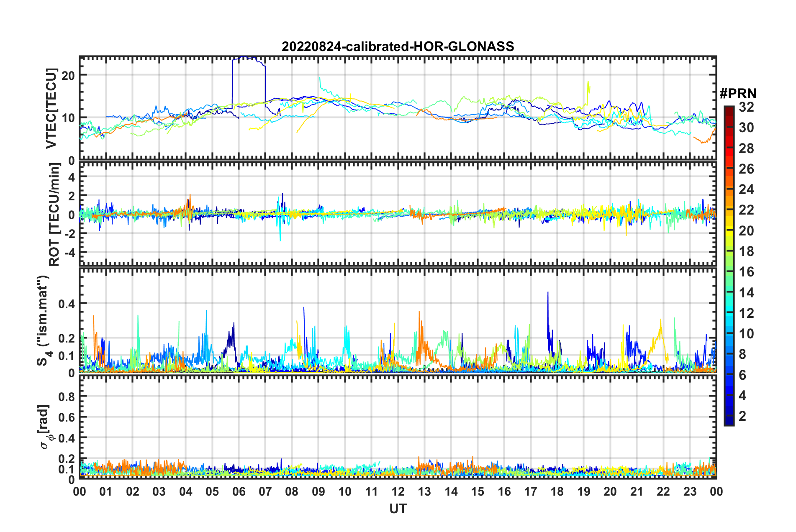
Task: Click the plot title 20220824-calibrated-HOR-GLONASS
Action: click(398, 46)
